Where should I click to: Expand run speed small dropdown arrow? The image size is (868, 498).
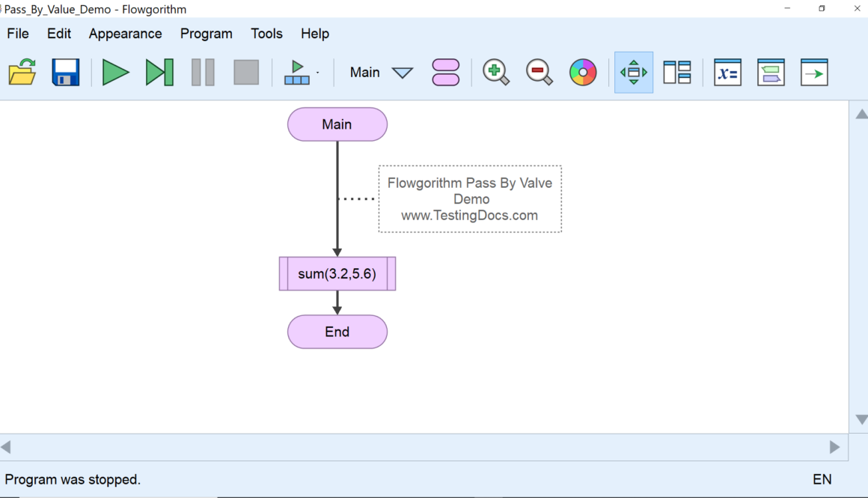pyautogui.click(x=318, y=73)
